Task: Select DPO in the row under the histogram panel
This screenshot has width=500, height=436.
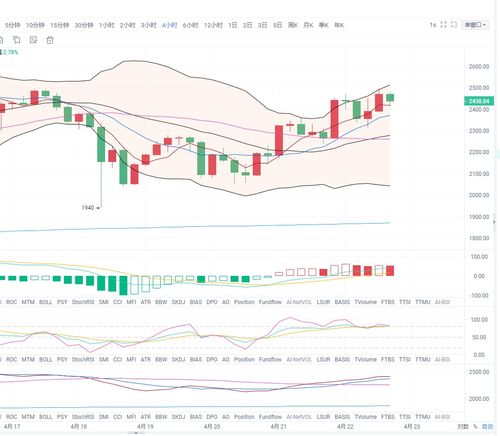Action: click(x=212, y=302)
